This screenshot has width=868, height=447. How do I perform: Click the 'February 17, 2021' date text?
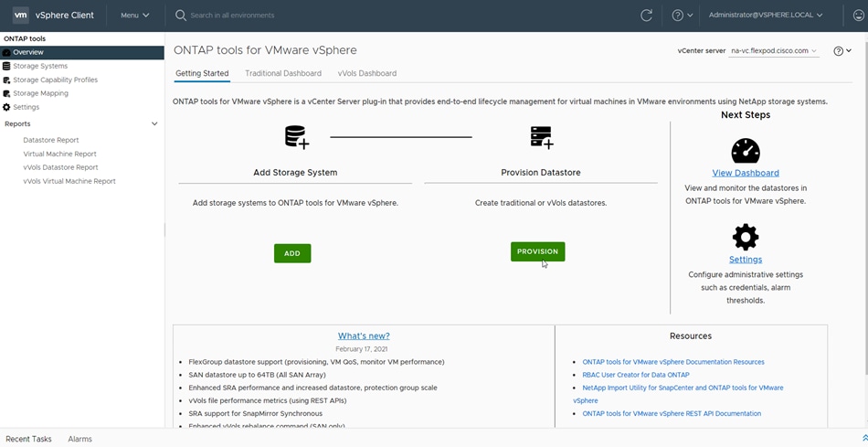(x=362, y=349)
